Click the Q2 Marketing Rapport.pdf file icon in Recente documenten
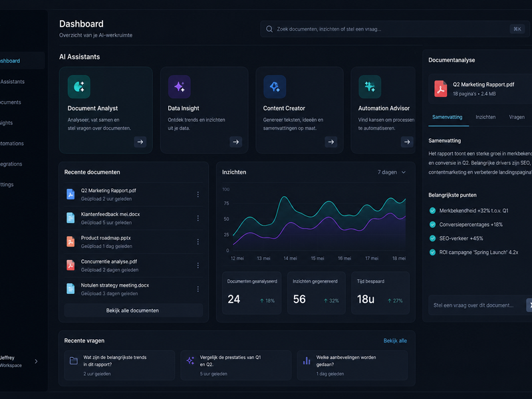Screen dimensions: 532x399 click(70, 194)
